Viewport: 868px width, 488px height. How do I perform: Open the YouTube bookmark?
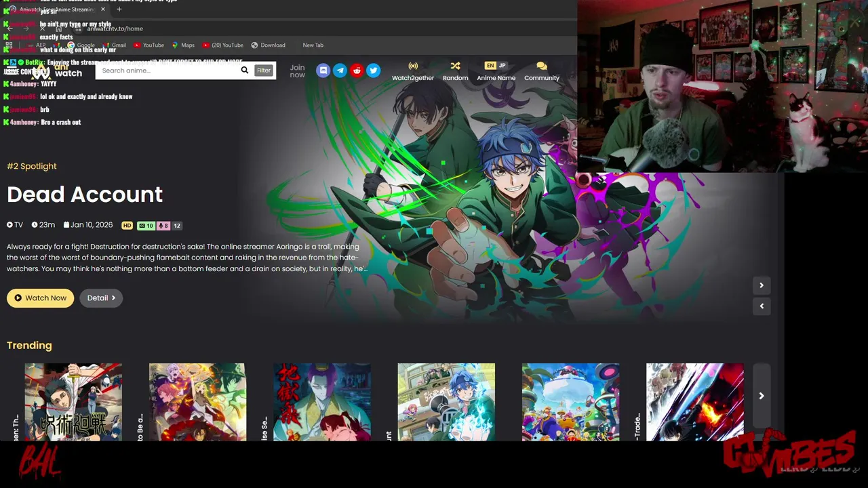click(149, 45)
